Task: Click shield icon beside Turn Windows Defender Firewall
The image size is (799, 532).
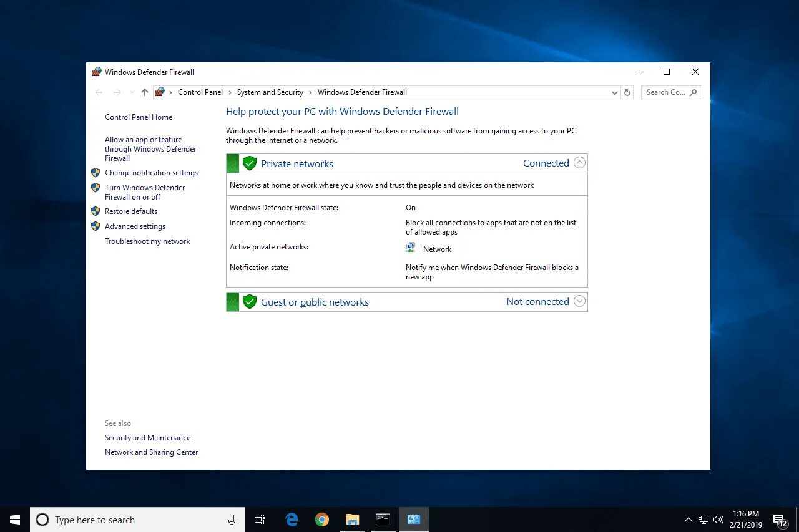Action: click(96, 188)
